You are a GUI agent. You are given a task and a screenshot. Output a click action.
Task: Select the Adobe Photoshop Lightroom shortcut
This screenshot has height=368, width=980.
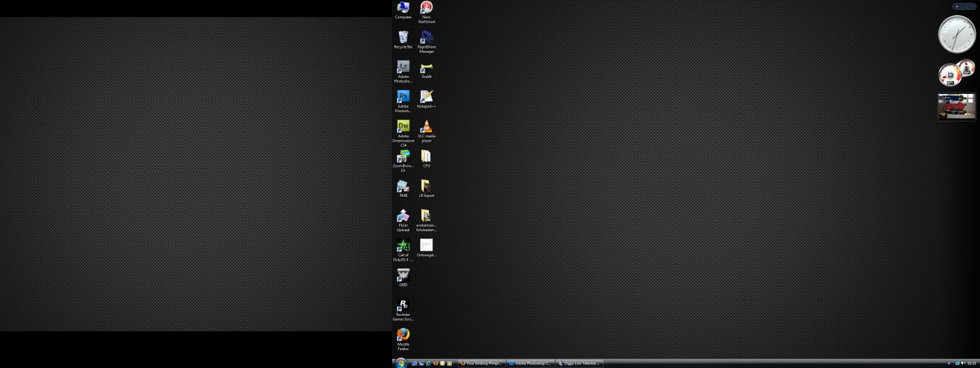coord(403,67)
